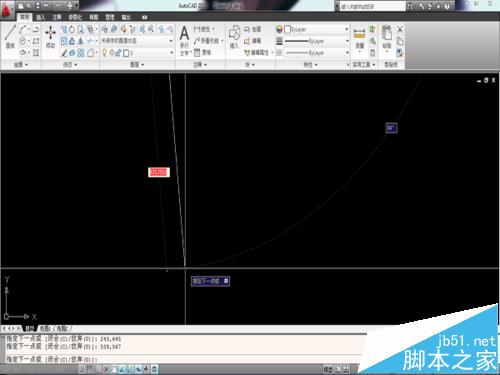The height and width of the screenshot is (375, 500).
Task: Expand the Properties (特性) panel title
Action: pyautogui.click(x=310, y=65)
